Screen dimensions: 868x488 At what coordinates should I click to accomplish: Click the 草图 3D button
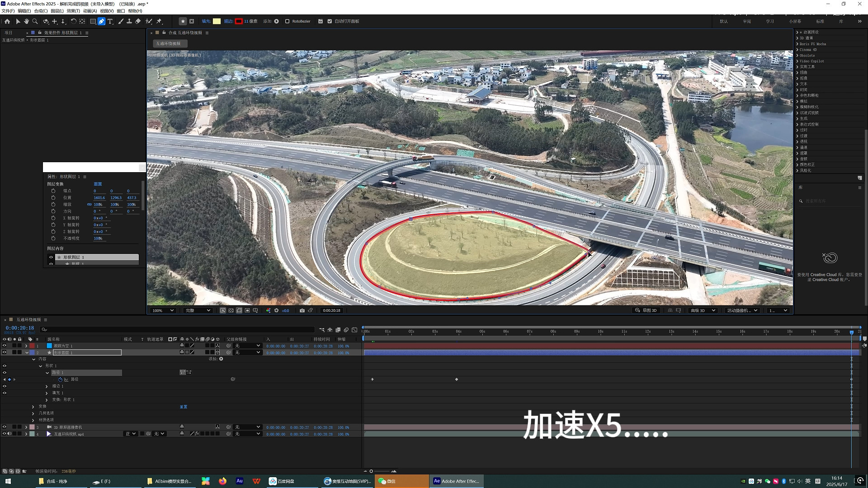coord(646,310)
